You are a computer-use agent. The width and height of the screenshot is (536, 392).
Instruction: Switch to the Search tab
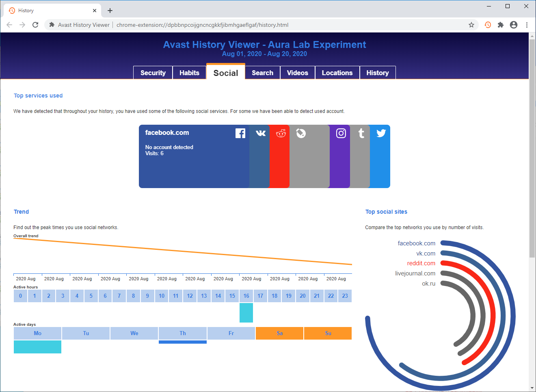pyautogui.click(x=262, y=73)
